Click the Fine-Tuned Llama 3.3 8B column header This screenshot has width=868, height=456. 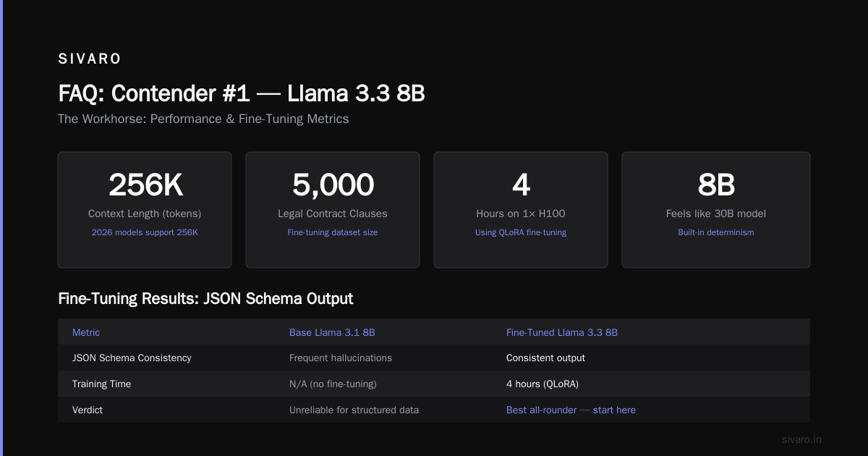pos(562,332)
